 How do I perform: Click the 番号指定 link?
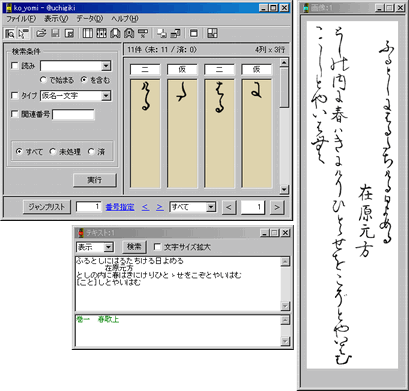tap(120, 207)
